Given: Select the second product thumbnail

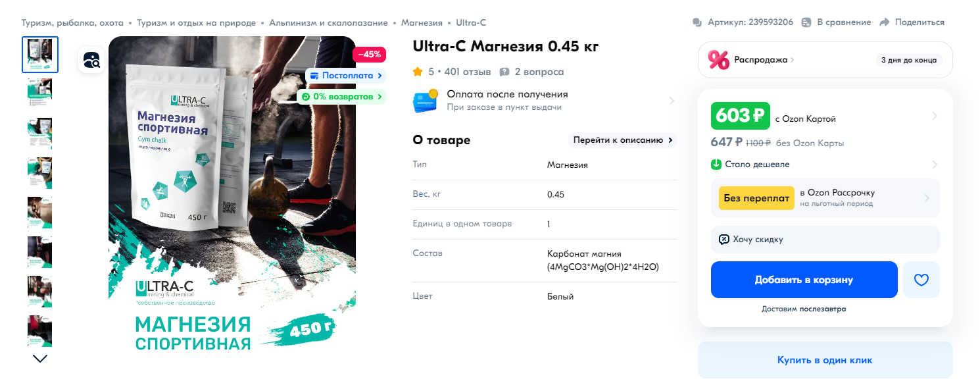Looking at the screenshot, I should [40, 93].
